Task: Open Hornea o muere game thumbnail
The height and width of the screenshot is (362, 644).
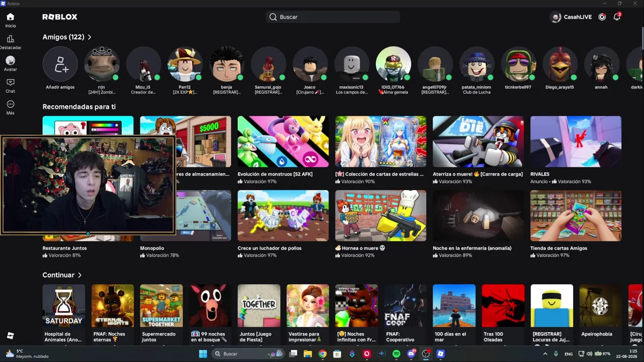Action: [x=381, y=216]
